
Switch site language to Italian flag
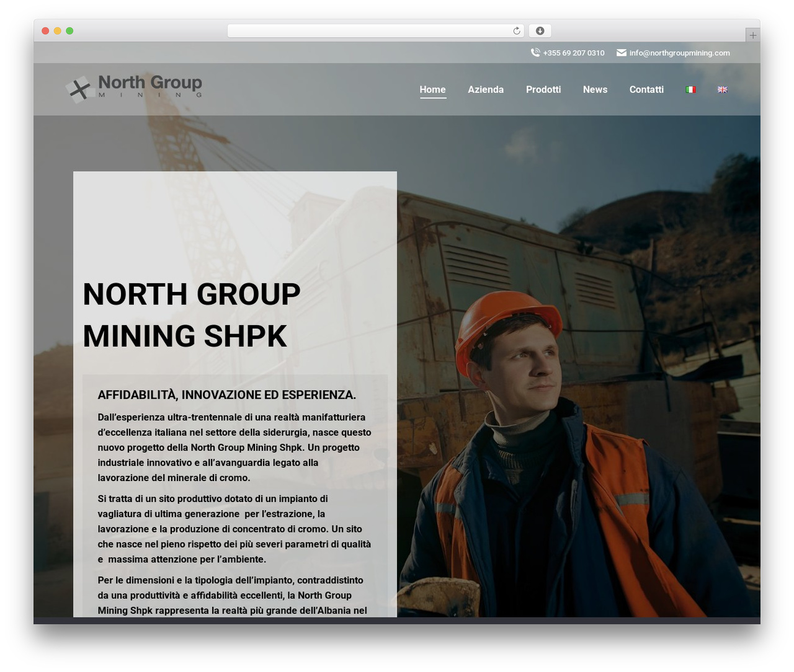(690, 90)
